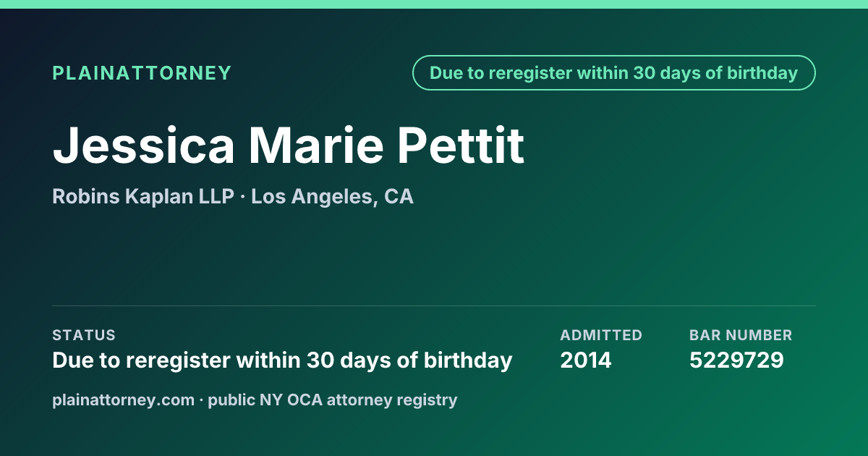This screenshot has width=868, height=456.
Task: Click the ADMITTED field label
Action: click(x=601, y=335)
